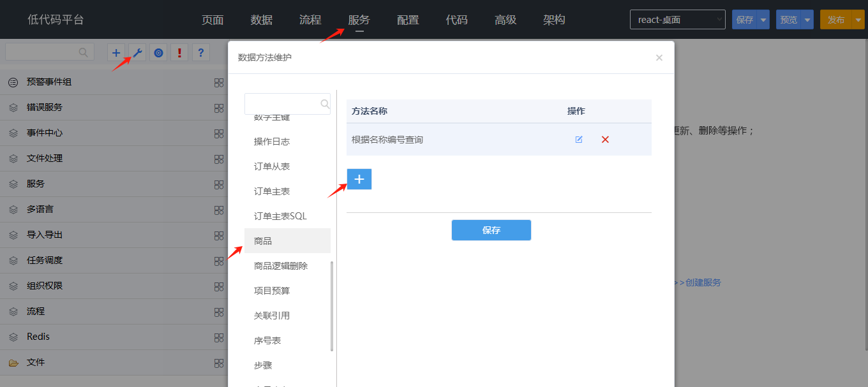
Task: Select 操作日志 in the dialog list
Action: click(287, 142)
